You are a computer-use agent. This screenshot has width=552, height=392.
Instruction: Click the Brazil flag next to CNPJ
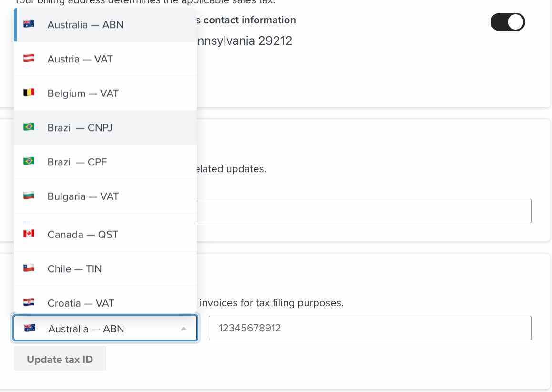(29, 127)
